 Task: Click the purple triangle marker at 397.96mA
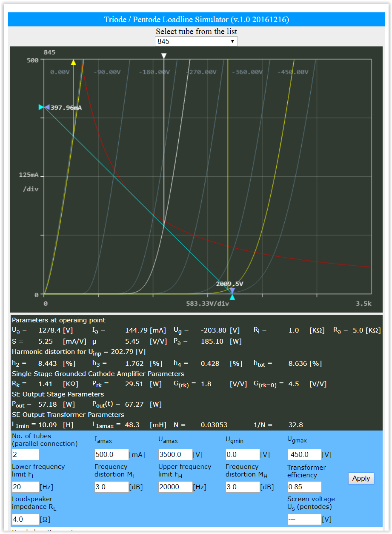point(47,107)
